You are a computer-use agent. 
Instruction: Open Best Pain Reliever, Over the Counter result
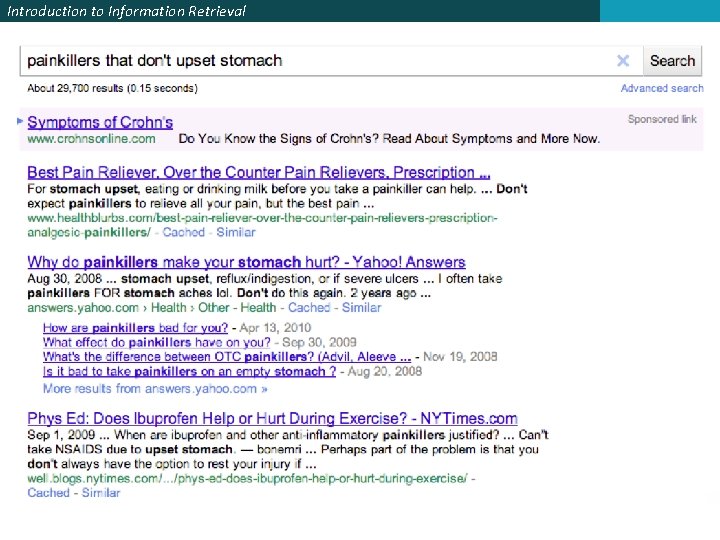pos(259,172)
